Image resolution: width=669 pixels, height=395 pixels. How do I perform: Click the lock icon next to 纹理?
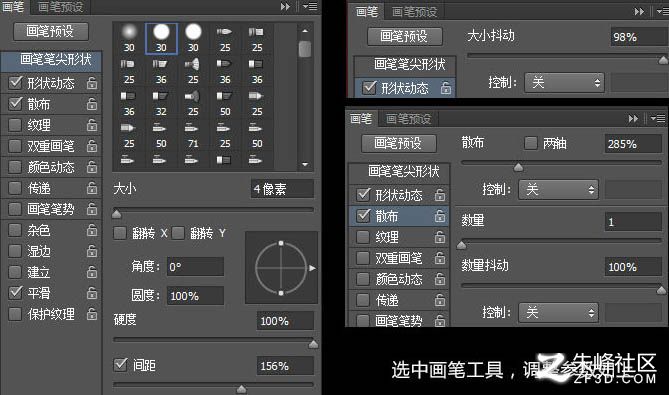tap(92, 125)
